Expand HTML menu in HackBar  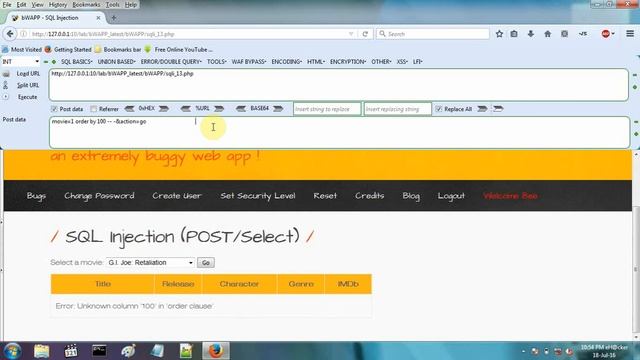316,62
